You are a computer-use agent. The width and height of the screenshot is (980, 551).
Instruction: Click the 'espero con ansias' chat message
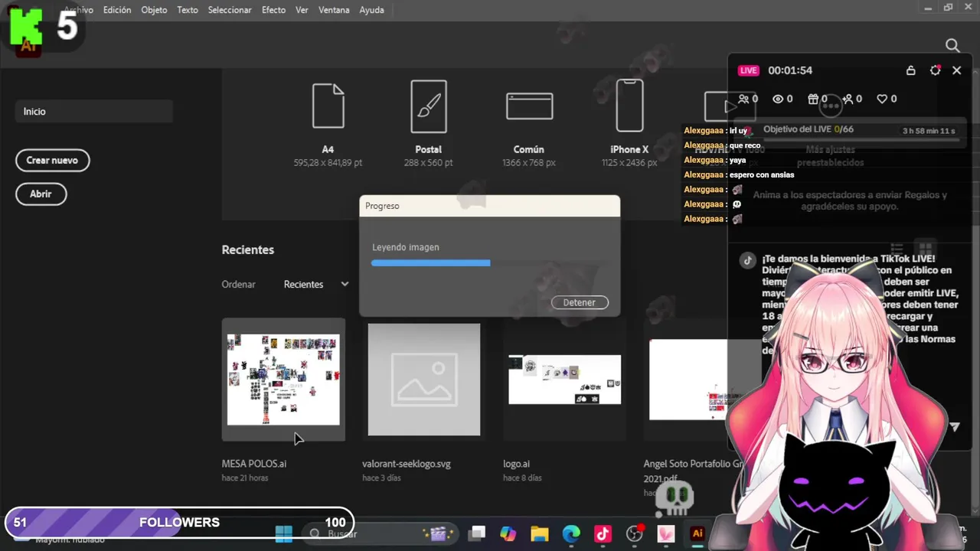(762, 174)
